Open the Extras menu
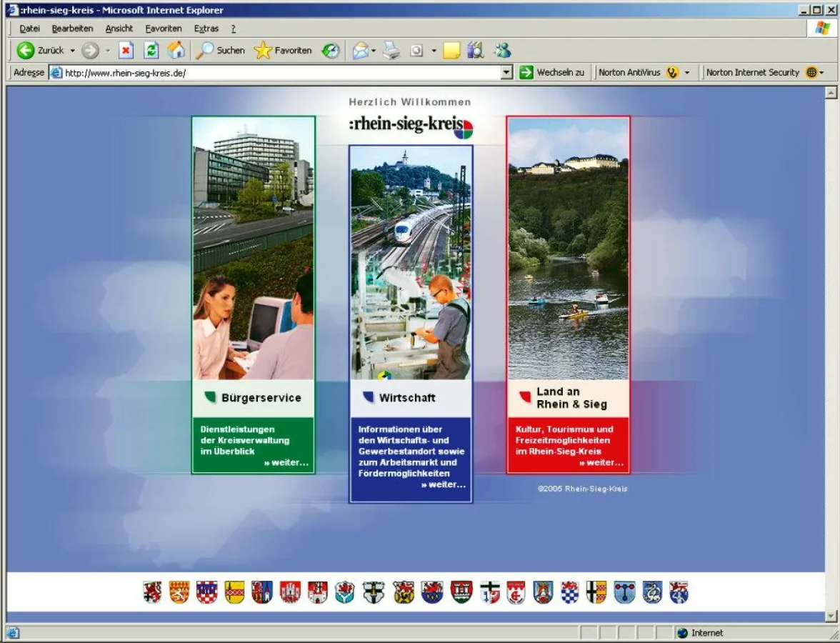Image resolution: width=840 pixels, height=643 pixels. pos(206,29)
